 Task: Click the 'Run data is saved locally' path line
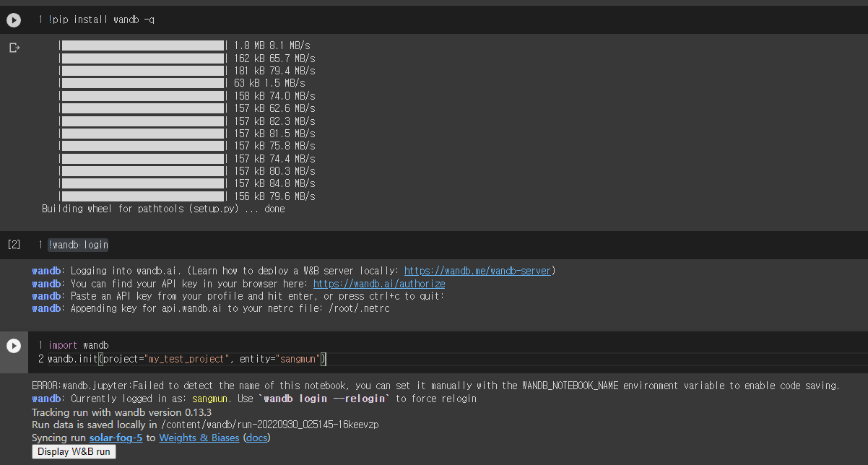[x=205, y=425]
